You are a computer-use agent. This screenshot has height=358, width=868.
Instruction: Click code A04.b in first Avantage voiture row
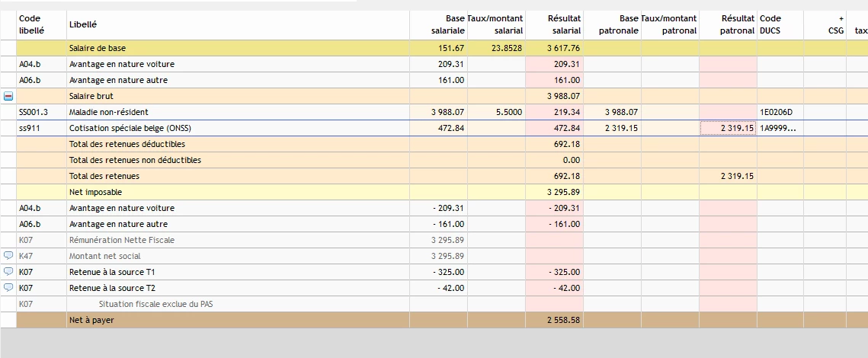tap(30, 64)
